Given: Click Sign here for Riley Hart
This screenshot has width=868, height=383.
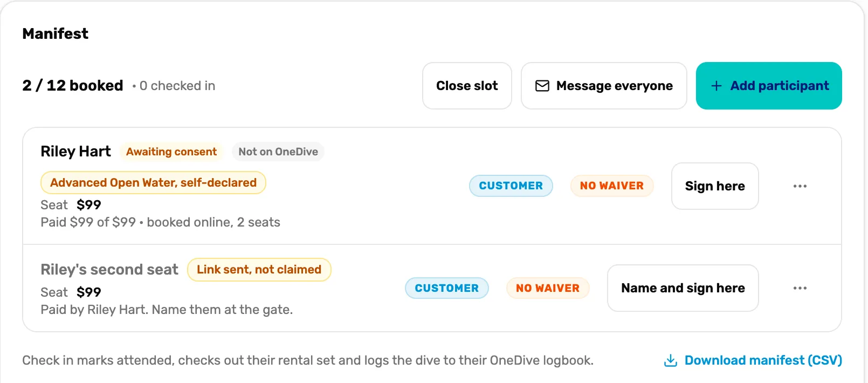Looking at the screenshot, I should coord(715,186).
